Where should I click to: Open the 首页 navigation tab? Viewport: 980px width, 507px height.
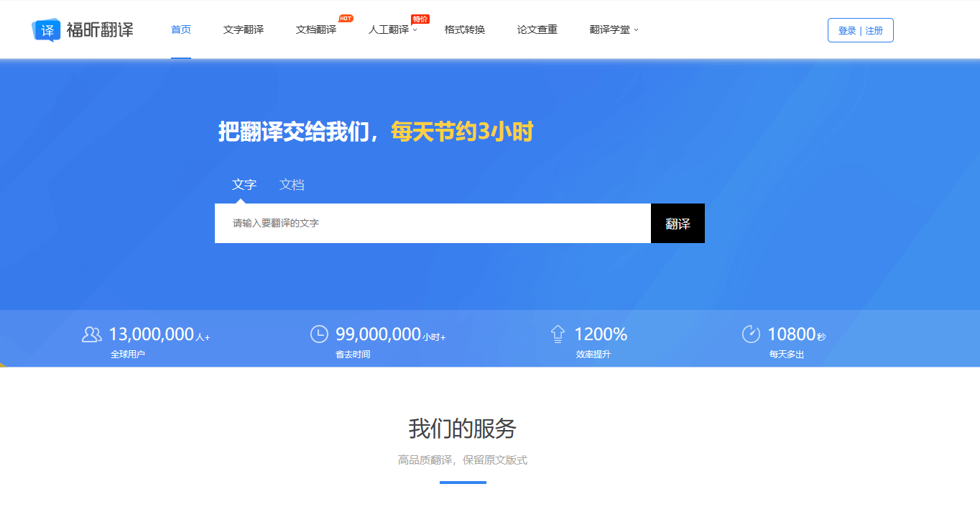click(x=181, y=29)
